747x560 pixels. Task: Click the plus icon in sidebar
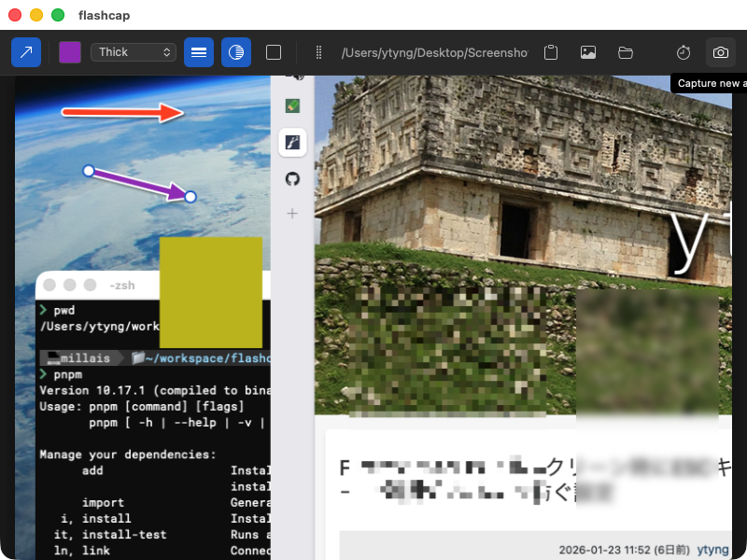[292, 214]
